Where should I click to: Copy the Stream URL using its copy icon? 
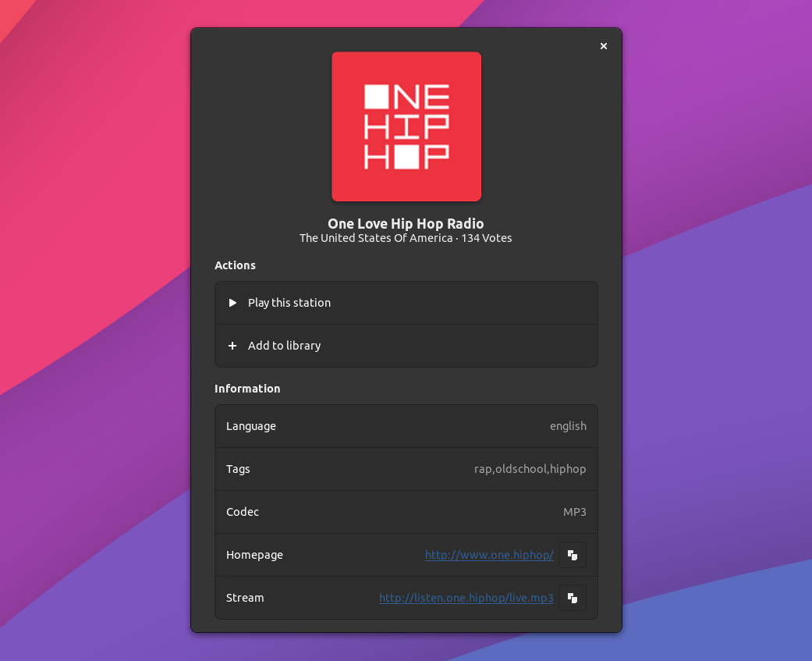coord(572,598)
